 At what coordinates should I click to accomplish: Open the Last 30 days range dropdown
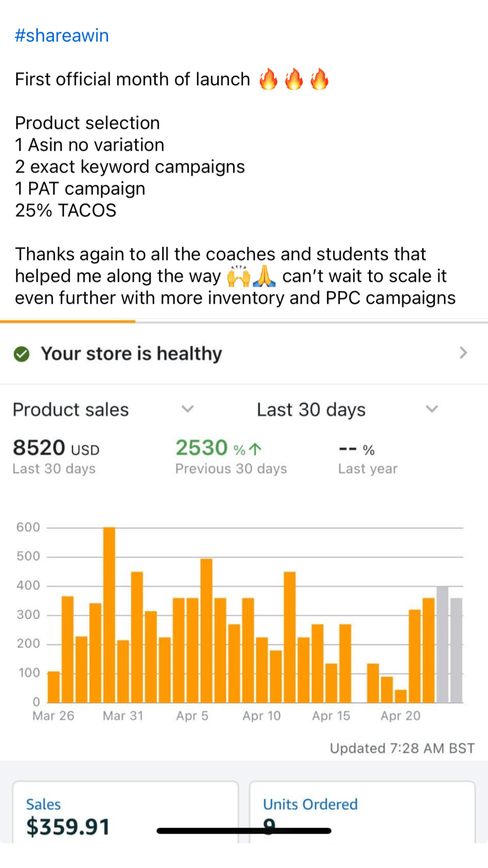point(432,409)
